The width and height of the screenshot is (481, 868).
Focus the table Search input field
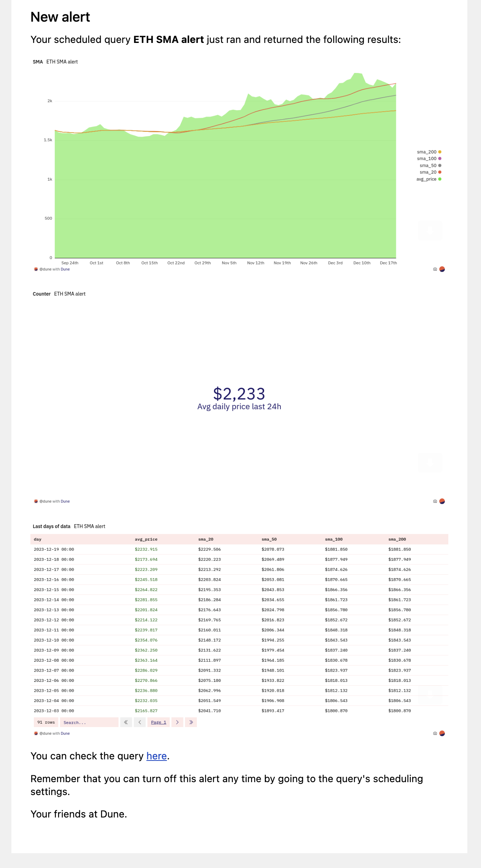(x=89, y=722)
